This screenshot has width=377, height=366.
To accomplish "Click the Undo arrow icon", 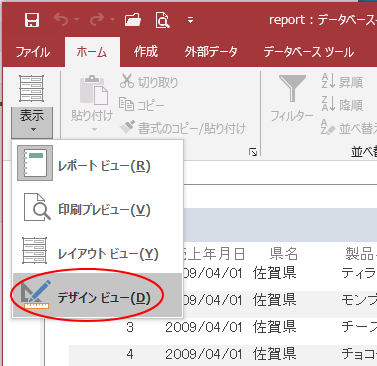I will (61, 20).
